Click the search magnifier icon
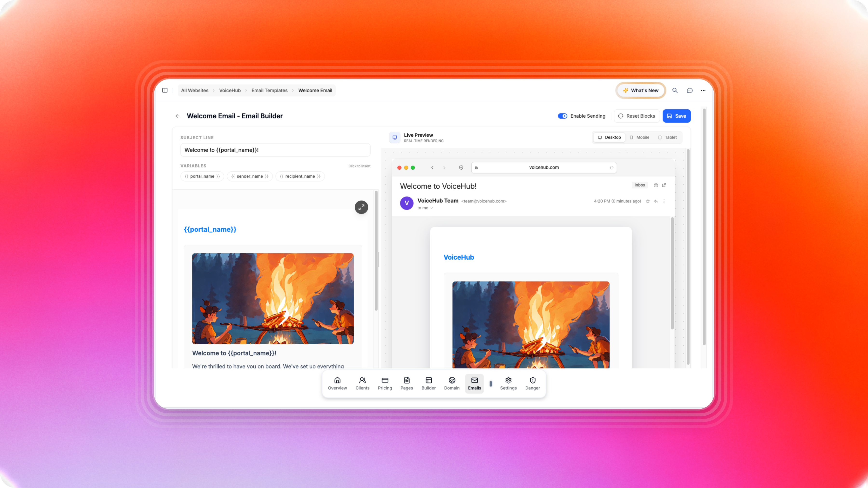Image resolution: width=868 pixels, height=488 pixels. pyautogui.click(x=675, y=90)
